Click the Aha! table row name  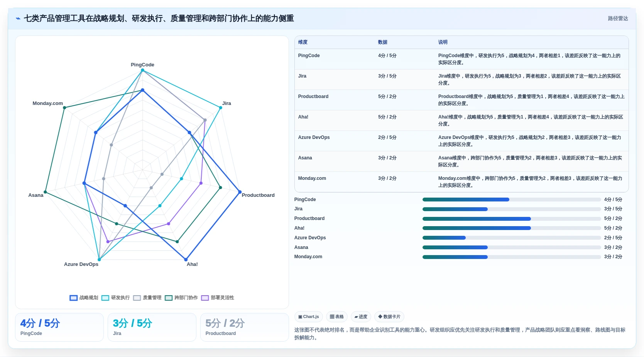click(x=303, y=117)
